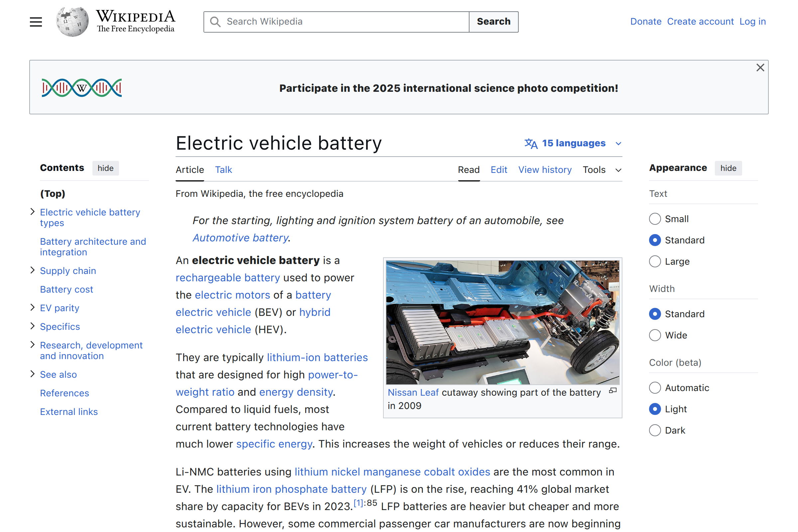Select Small text size

tap(655, 219)
